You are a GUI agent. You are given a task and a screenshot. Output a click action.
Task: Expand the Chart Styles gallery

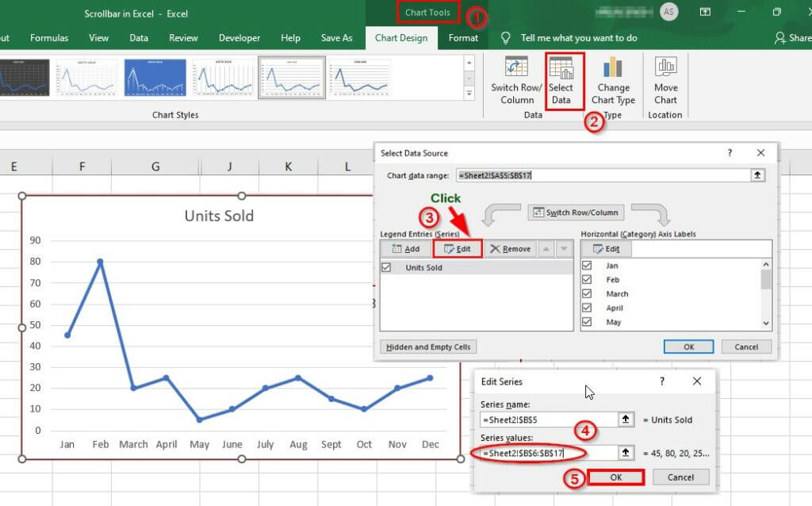(x=469, y=94)
